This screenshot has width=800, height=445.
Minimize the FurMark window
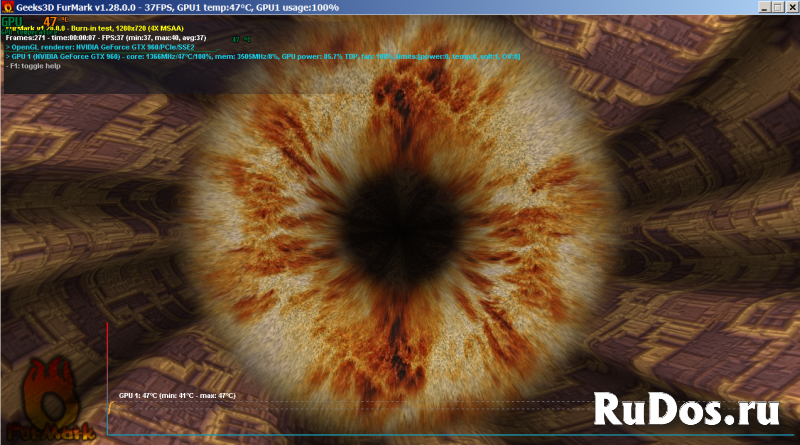click(x=762, y=7)
